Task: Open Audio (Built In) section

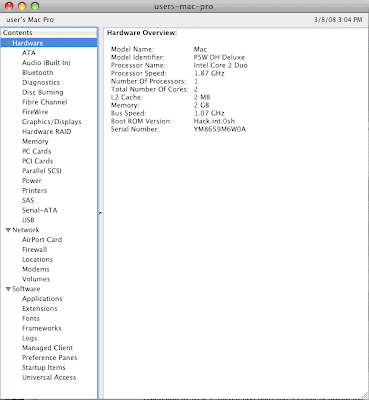Action: [46, 63]
